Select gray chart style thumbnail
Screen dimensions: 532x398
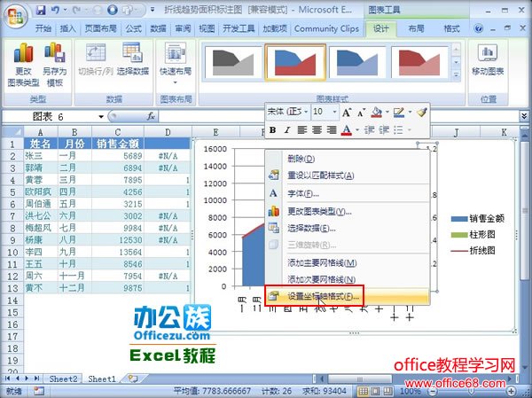(x=233, y=62)
